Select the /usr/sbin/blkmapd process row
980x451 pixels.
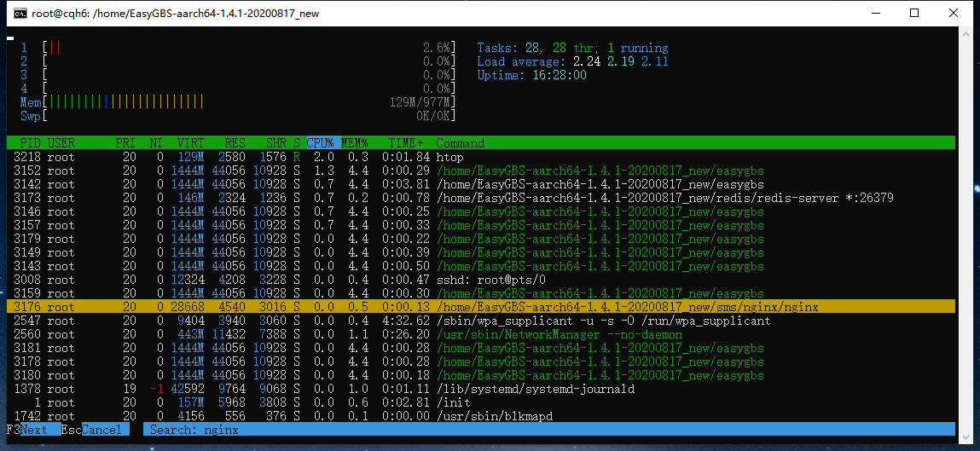[481, 416]
